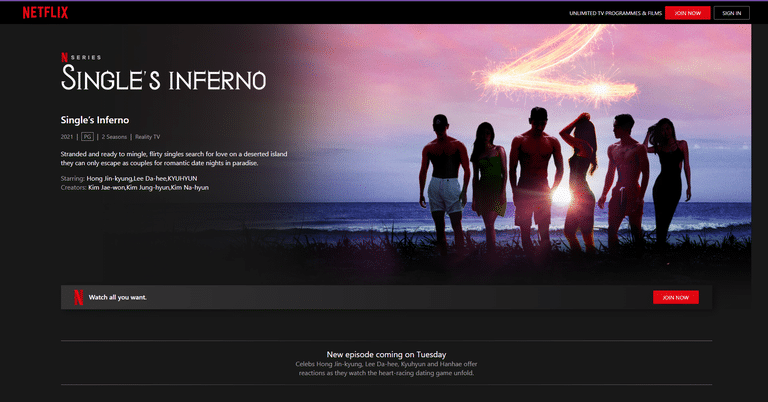This screenshot has width=768, height=402.
Task: Click the Celebs Hong Jin-kyung reactions description
Action: [x=386, y=369]
